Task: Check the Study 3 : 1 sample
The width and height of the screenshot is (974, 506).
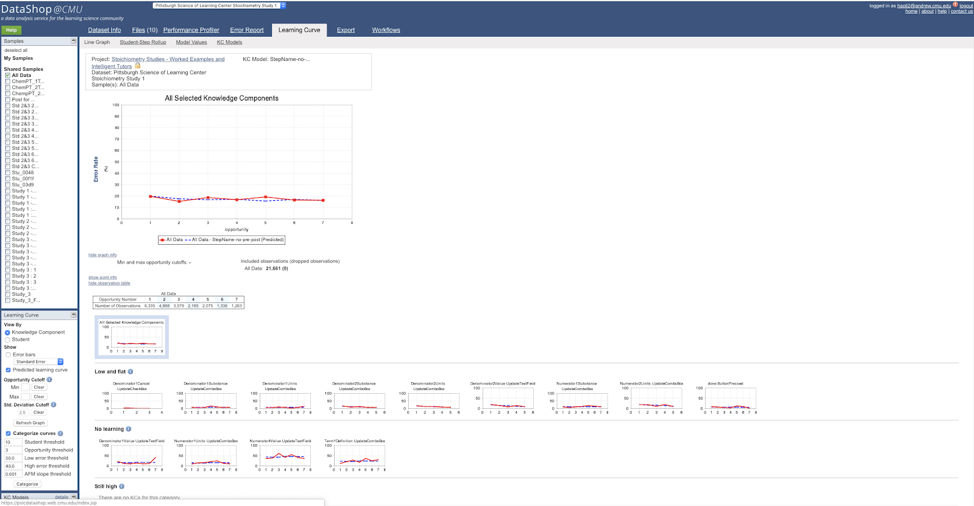Action: pyautogui.click(x=7, y=270)
